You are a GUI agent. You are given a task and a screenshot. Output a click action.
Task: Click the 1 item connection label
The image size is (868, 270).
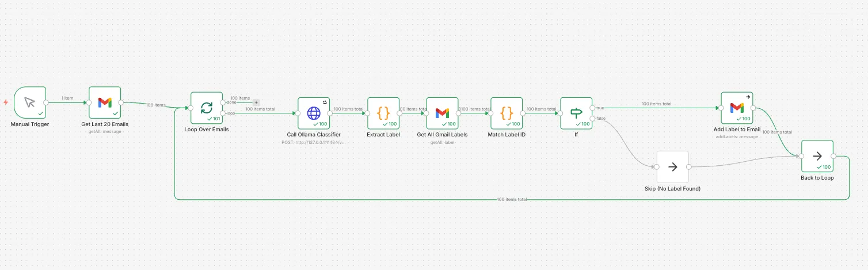pos(67,98)
